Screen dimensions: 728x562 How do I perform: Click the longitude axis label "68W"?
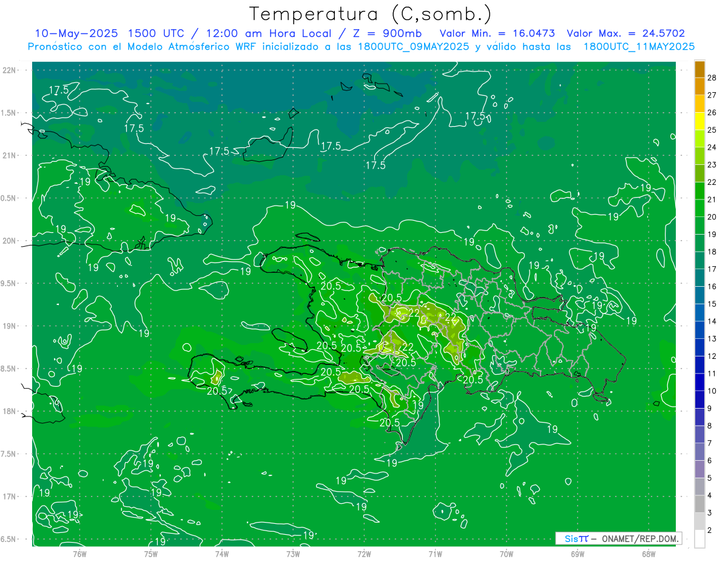coord(649,553)
